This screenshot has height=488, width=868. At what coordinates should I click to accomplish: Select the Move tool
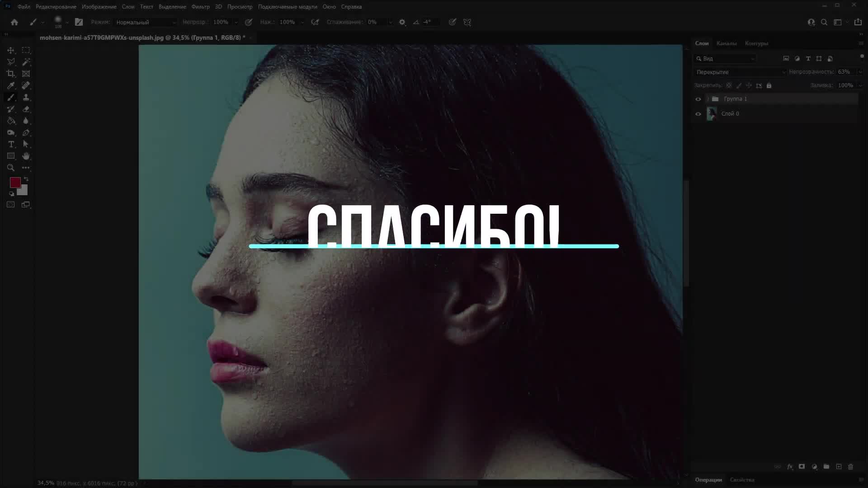point(11,50)
